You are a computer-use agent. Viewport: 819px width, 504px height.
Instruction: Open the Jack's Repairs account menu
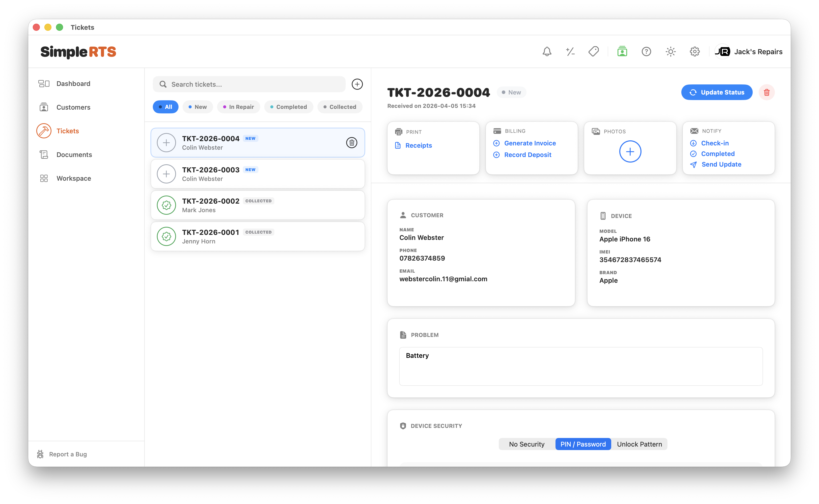(x=749, y=52)
